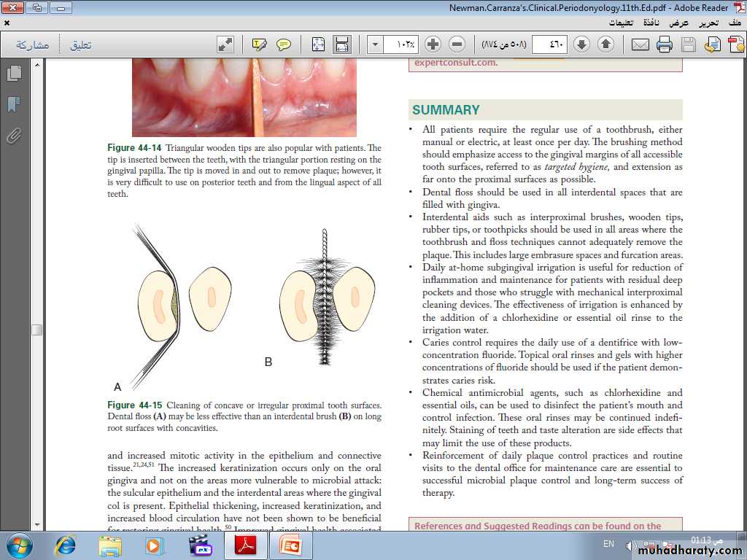Image resolution: width=747 pixels, height=560 pixels.
Task: Click the Save floppy disk icon
Action: (688, 44)
